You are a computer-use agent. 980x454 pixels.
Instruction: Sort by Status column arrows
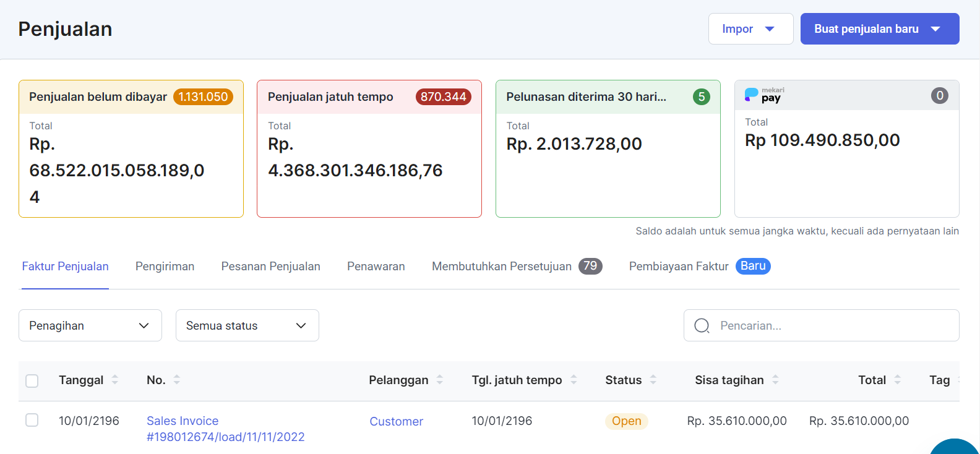[x=653, y=380]
